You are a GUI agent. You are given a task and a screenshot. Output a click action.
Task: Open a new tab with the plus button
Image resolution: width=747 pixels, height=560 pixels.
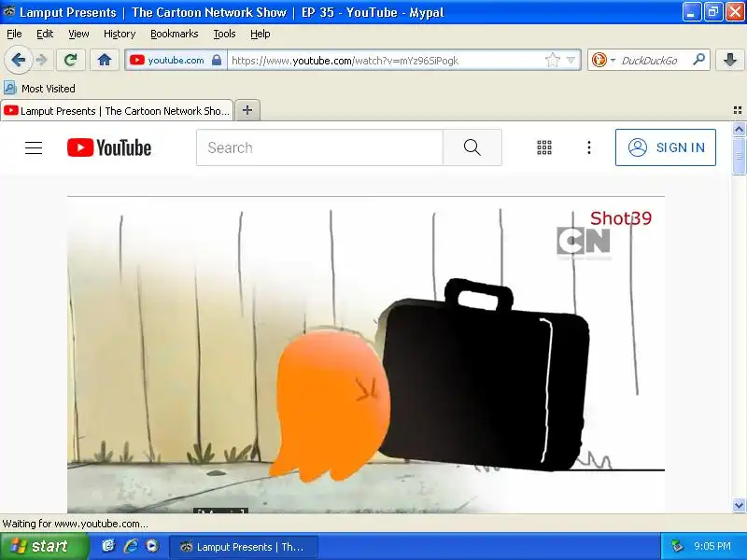[247, 110]
